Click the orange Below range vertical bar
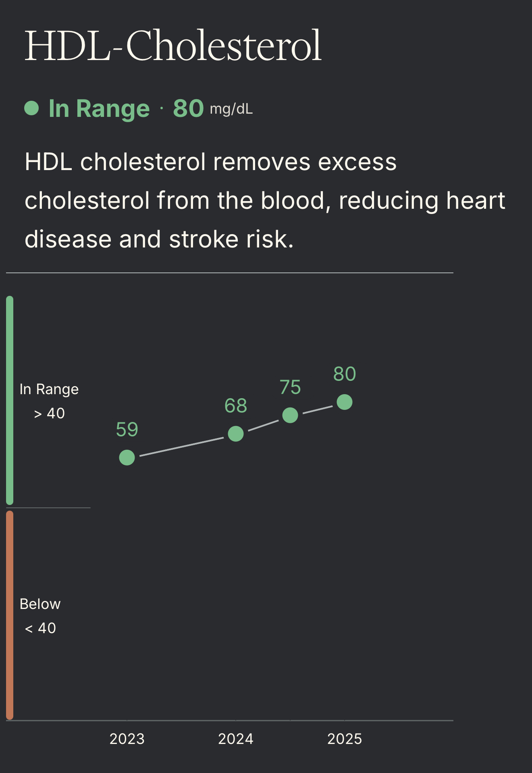Image resolution: width=532 pixels, height=773 pixels. click(10, 615)
